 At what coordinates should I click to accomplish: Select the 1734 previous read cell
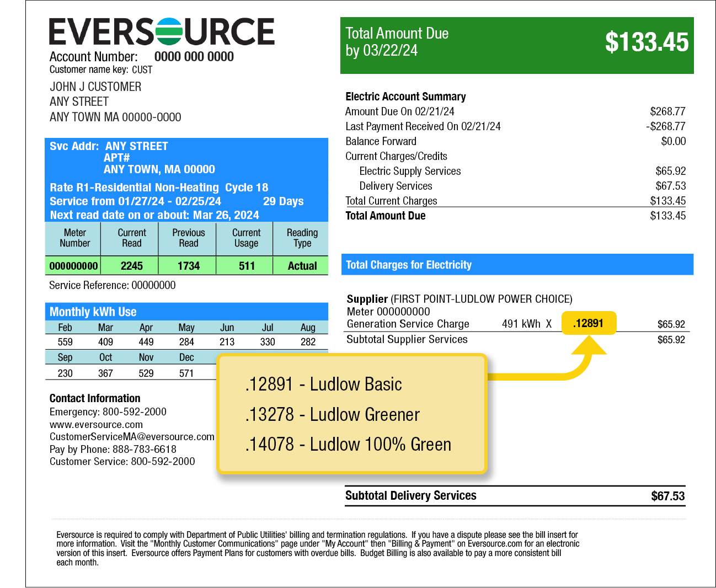[x=189, y=266]
